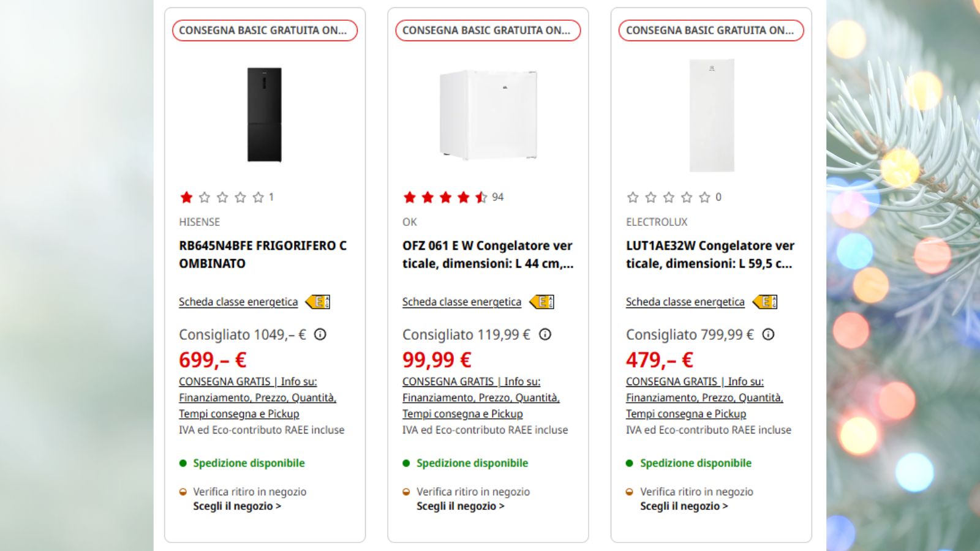
Task: Expand Scegli il negozio for OK freezer
Action: [x=461, y=506]
